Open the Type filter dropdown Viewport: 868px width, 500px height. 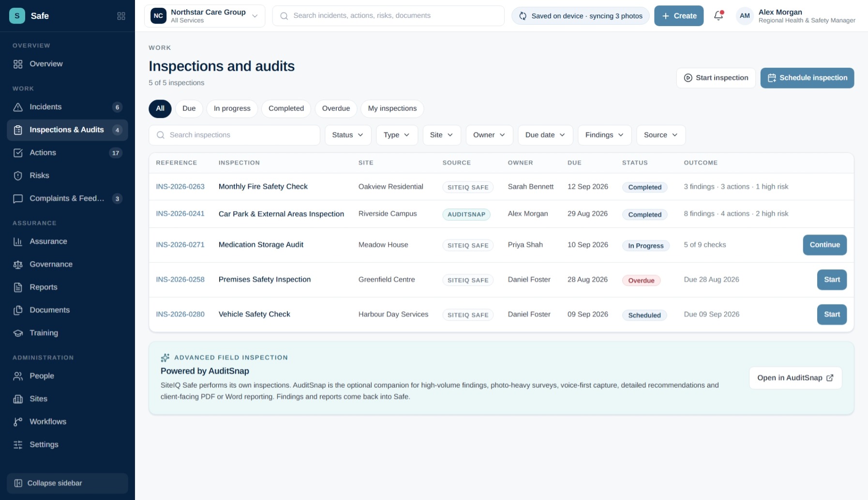(x=397, y=135)
